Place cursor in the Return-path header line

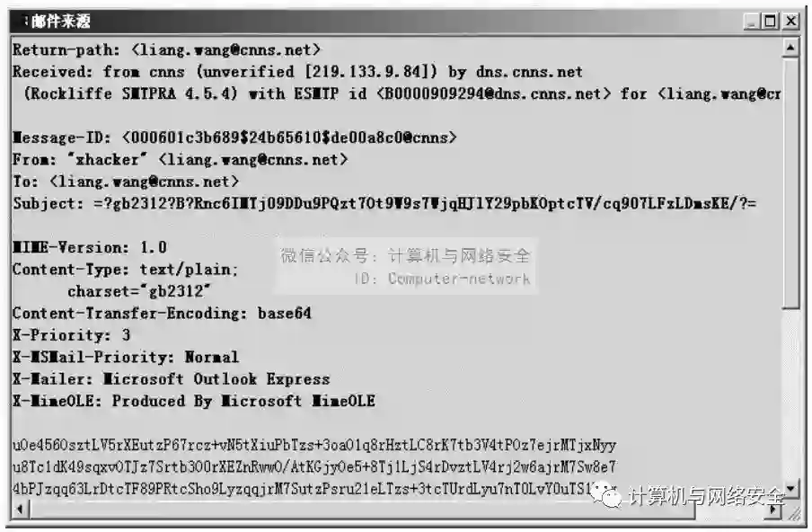point(167,49)
